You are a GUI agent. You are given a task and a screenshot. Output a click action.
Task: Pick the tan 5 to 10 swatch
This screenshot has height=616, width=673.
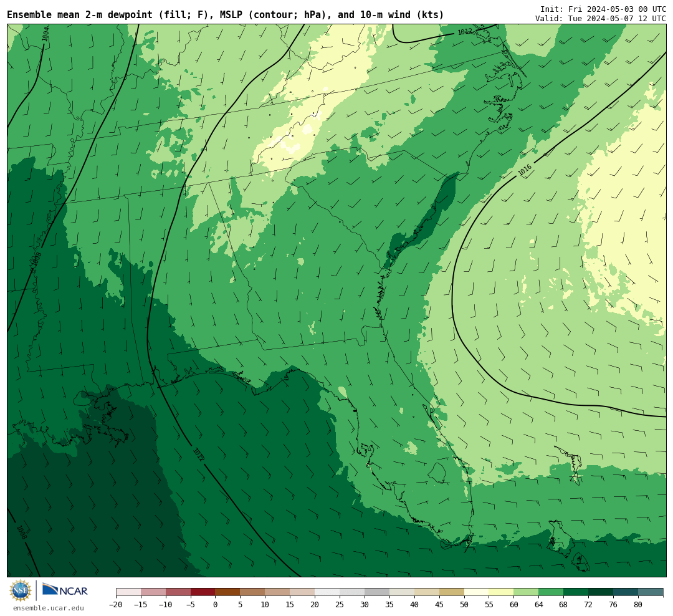(x=253, y=592)
